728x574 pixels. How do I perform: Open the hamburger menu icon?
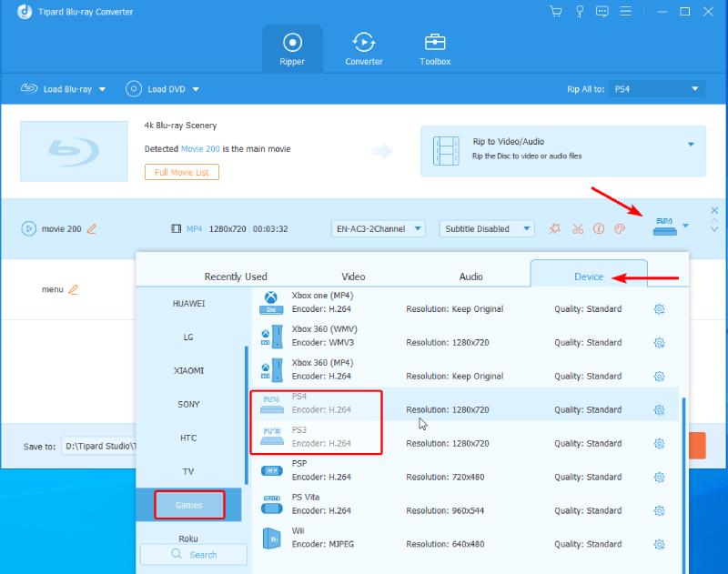(626, 12)
